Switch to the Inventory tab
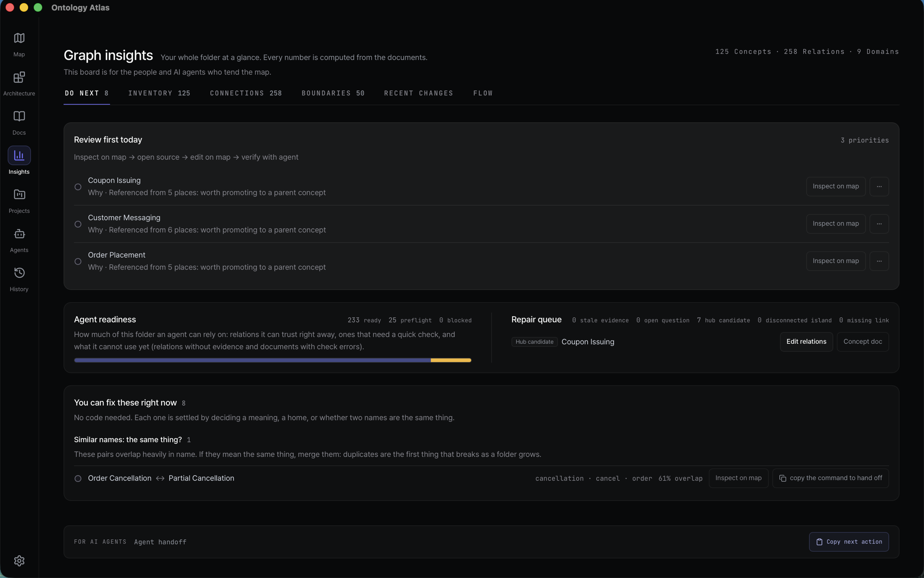Screen dimensions: 924x578 159,93
